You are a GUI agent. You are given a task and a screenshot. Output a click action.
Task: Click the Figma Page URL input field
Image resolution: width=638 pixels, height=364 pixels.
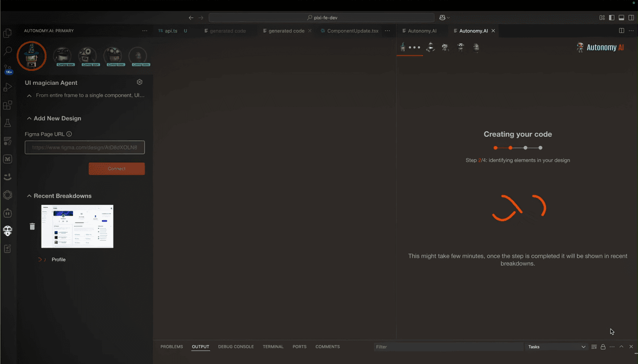coord(84,147)
